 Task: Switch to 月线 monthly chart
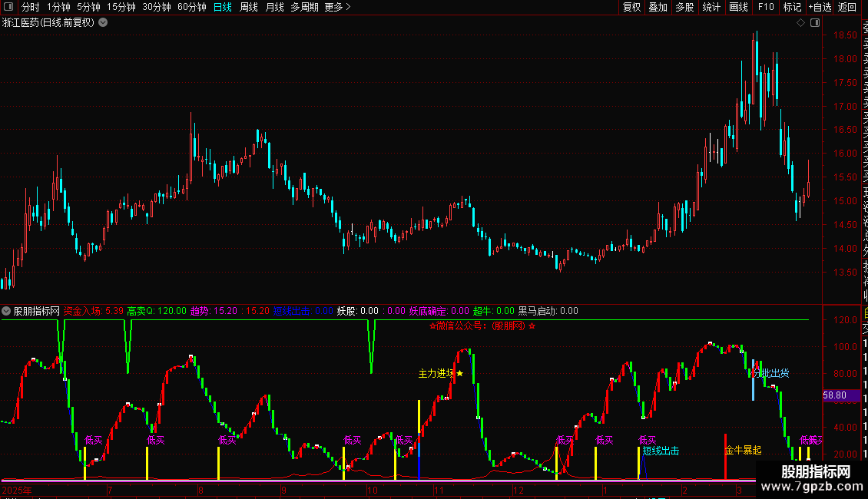coord(274,7)
